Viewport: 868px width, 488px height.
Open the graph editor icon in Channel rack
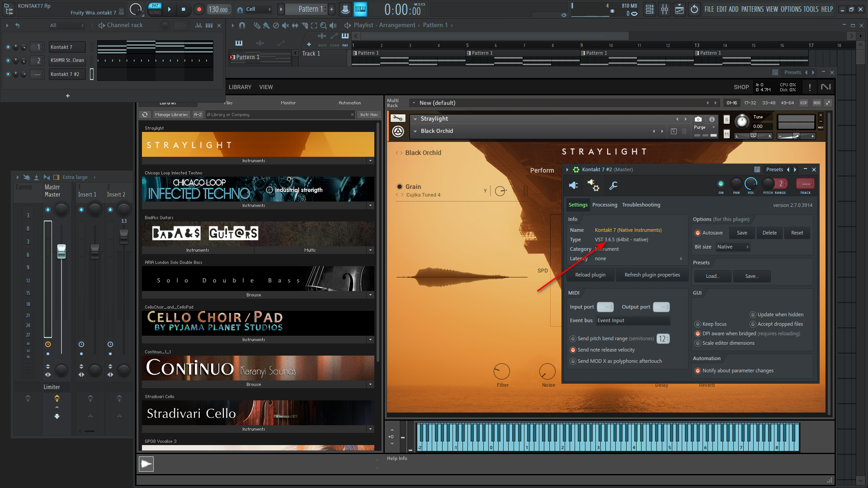198,25
